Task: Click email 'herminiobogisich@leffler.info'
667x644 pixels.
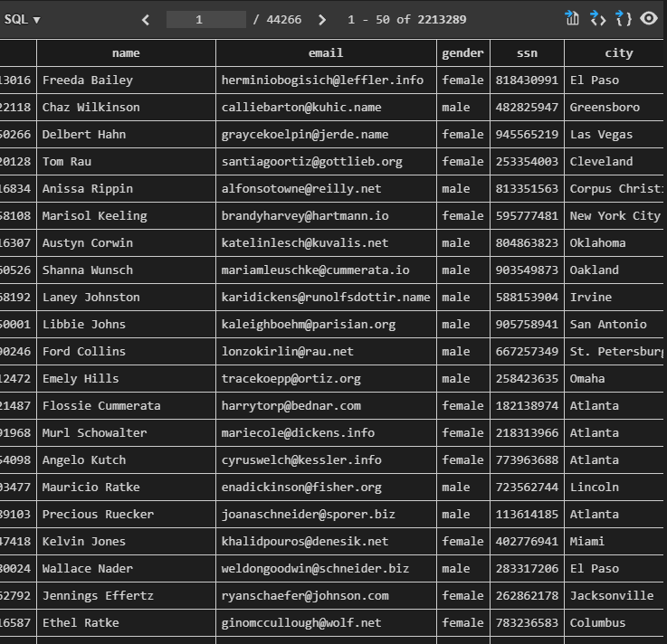Action: [322, 80]
